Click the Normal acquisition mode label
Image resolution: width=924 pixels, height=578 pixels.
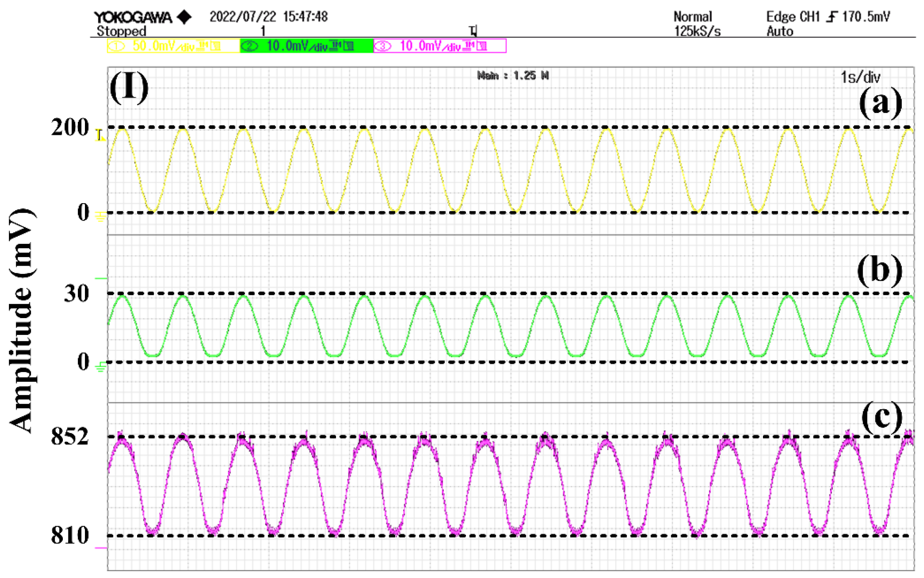(x=692, y=17)
